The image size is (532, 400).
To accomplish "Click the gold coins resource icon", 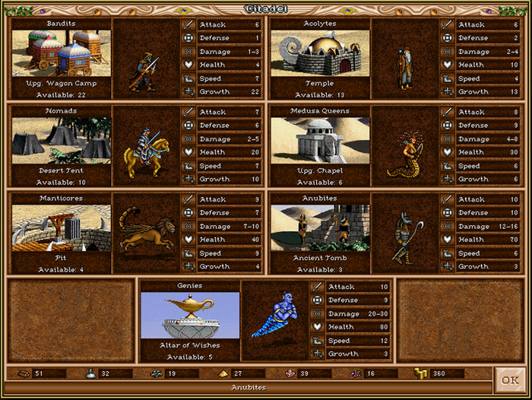I will (x=421, y=373).
